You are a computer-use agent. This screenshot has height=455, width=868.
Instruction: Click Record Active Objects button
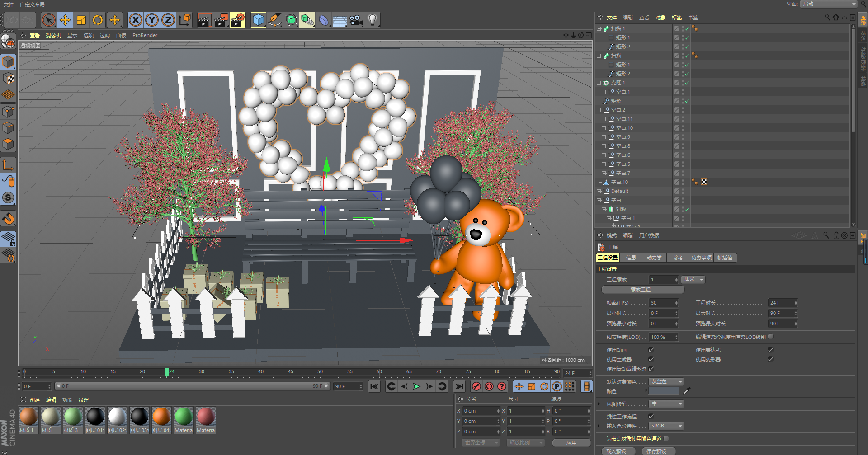coord(476,386)
